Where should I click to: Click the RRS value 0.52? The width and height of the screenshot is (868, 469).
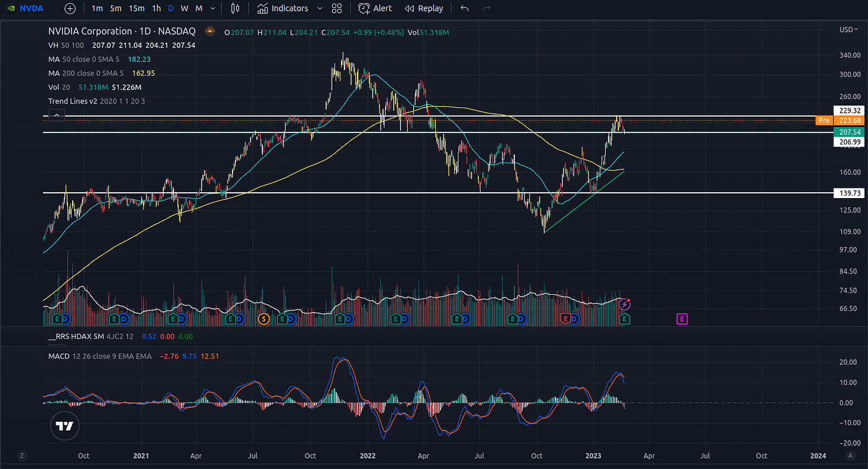pyautogui.click(x=148, y=337)
